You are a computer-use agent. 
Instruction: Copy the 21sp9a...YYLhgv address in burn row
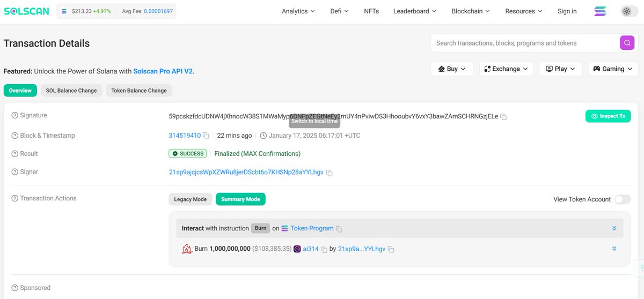click(391, 250)
